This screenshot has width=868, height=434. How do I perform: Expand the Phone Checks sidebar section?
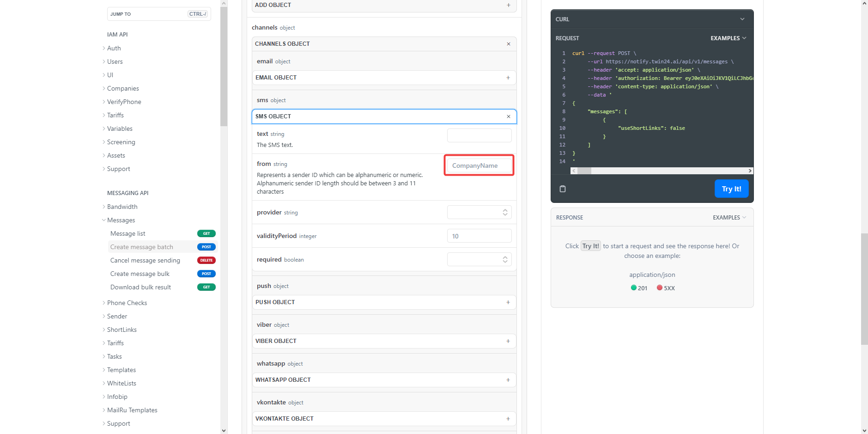pos(127,303)
